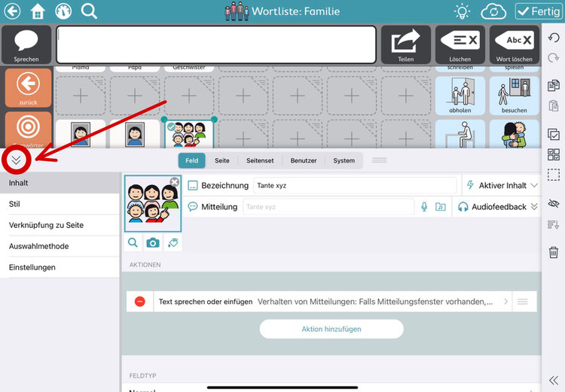The image size is (565, 392).
Task: Tap the Wort löschen button
Action: [515, 44]
